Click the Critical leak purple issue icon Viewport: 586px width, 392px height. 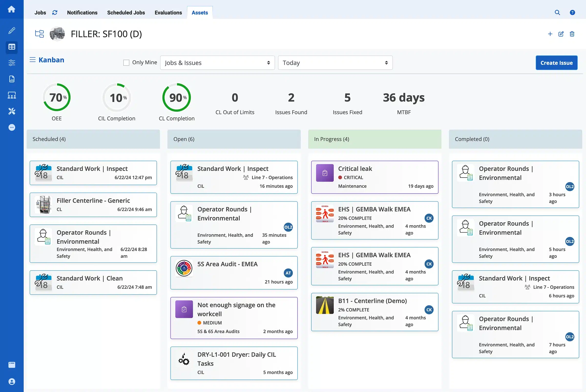tap(324, 173)
